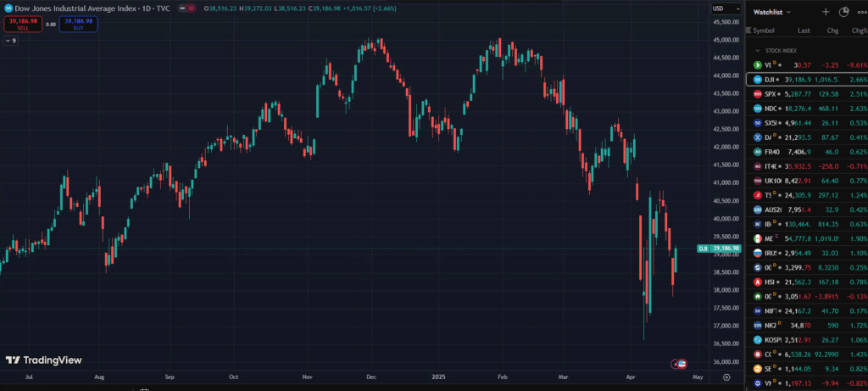Open the watchlist three-dot more menu
Image resolution: width=868 pixels, height=391 pixels.
[861, 12]
